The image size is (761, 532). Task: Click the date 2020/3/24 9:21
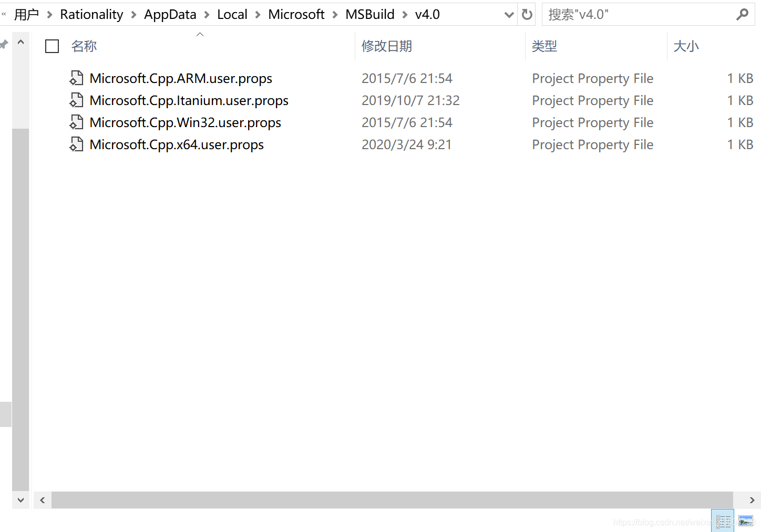[406, 144]
